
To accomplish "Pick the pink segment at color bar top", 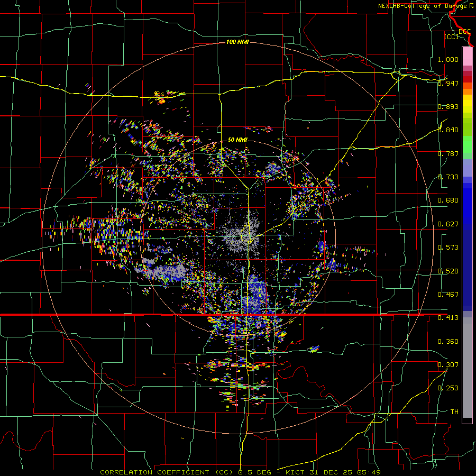I will [467, 56].
